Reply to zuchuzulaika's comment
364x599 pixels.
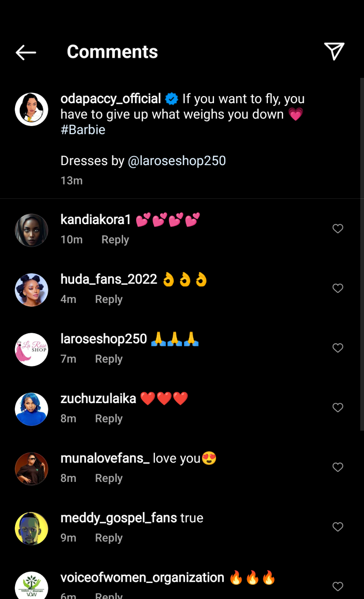[x=109, y=419]
